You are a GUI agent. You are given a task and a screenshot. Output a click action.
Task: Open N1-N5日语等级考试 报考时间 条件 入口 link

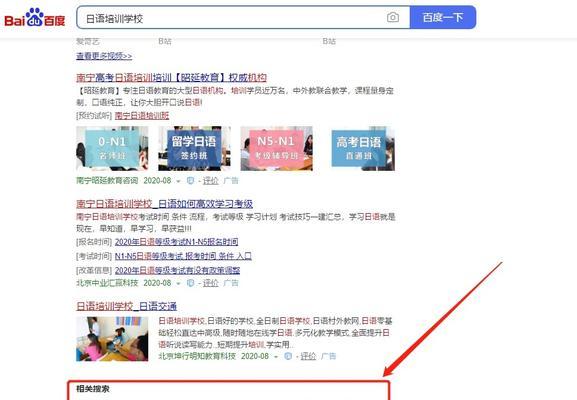point(183,256)
